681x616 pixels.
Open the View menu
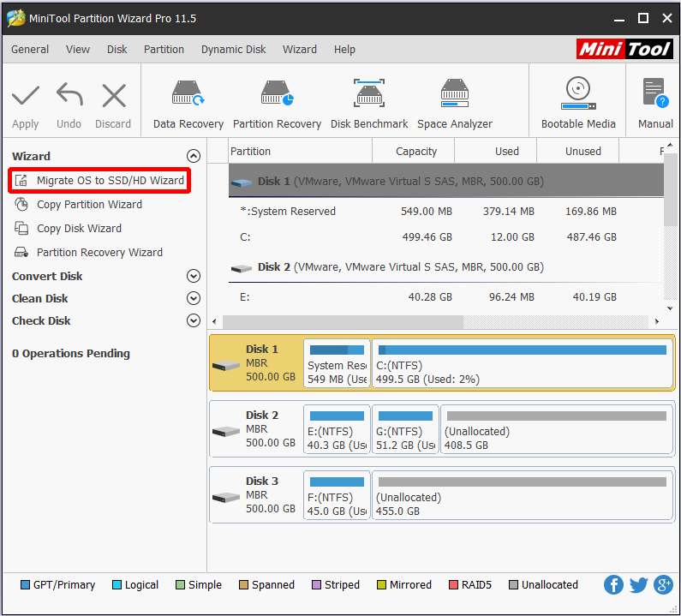(78, 50)
